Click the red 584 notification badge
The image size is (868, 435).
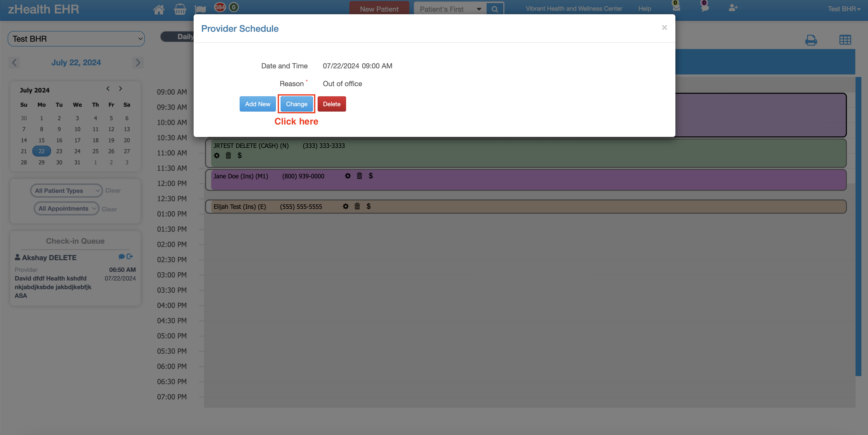(x=220, y=7)
